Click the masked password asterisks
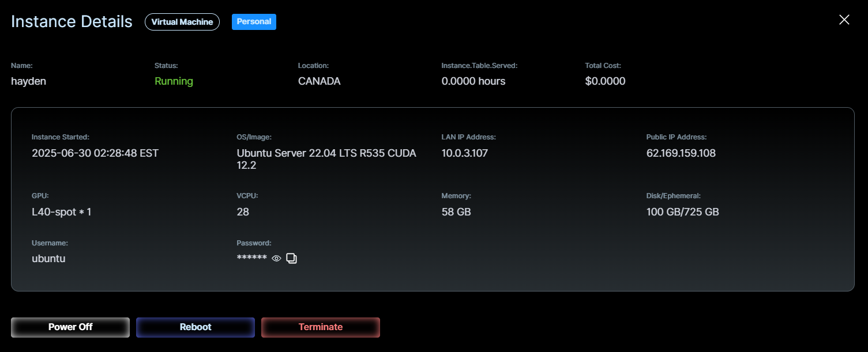The image size is (868, 352). (252, 258)
